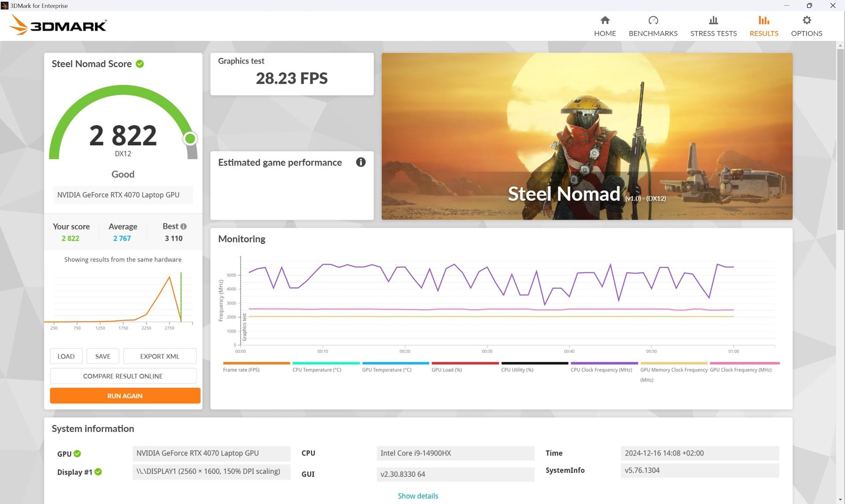The height and width of the screenshot is (504, 845).
Task: Click the COMPARE RESULT ONLINE button
Action: click(123, 376)
